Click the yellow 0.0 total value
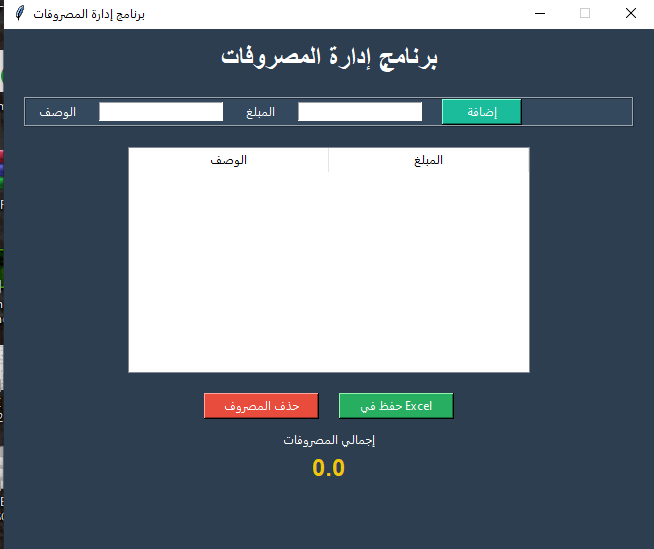 [329, 468]
